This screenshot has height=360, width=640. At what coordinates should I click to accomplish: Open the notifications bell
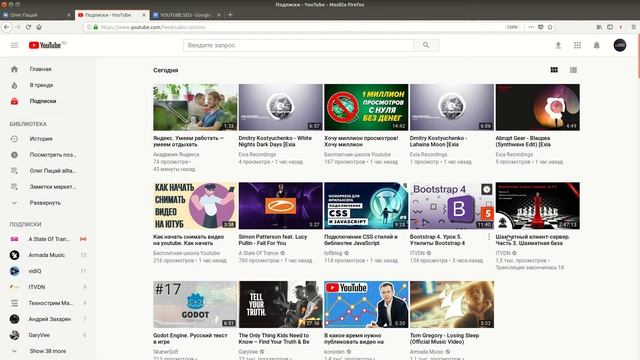(x=596, y=45)
